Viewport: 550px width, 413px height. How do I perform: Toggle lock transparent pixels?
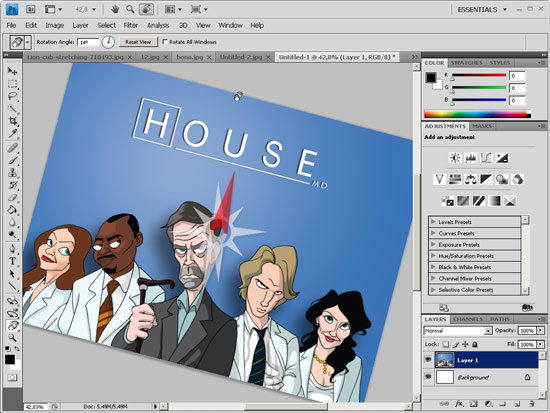(x=445, y=344)
